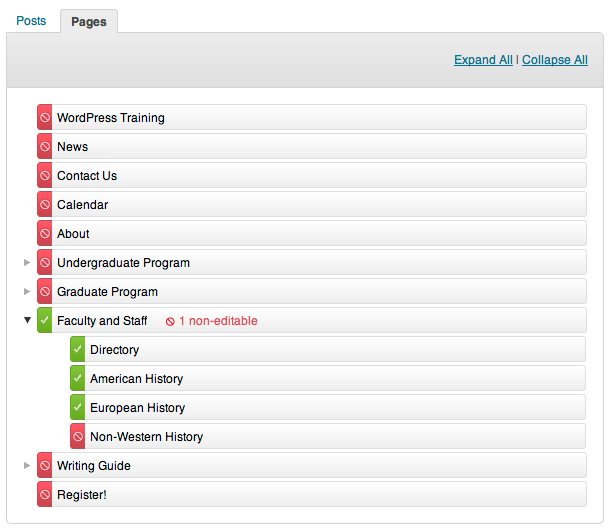Toggle green checkmark next to American History
The width and height of the screenshot is (609, 528).
pyautogui.click(x=78, y=378)
